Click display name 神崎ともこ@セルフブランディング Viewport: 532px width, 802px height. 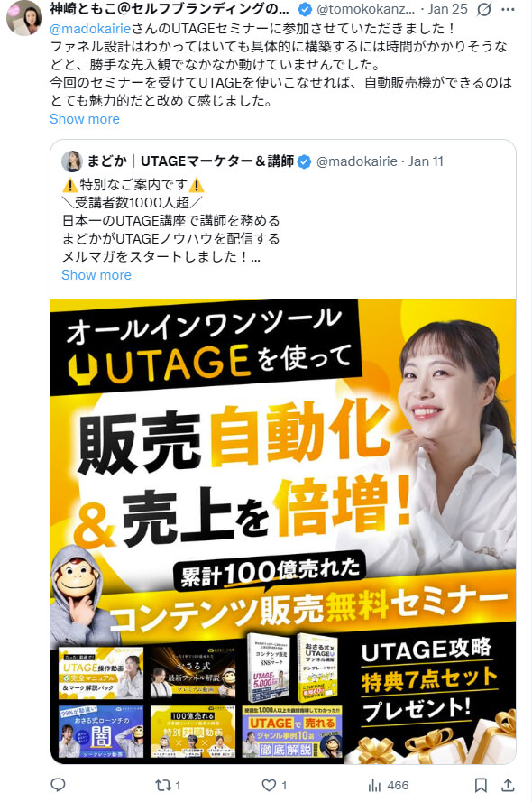(x=170, y=9)
